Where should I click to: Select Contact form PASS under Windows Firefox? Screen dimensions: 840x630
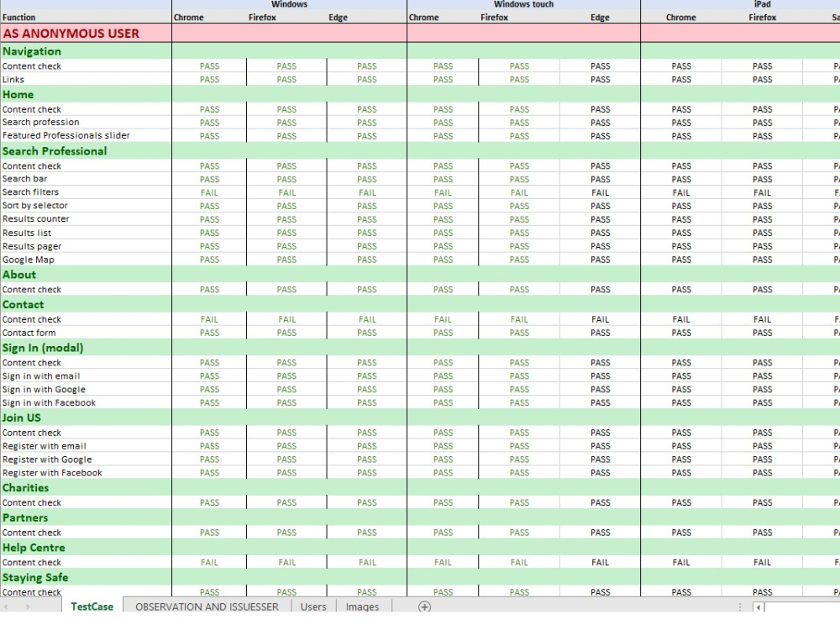(x=286, y=333)
